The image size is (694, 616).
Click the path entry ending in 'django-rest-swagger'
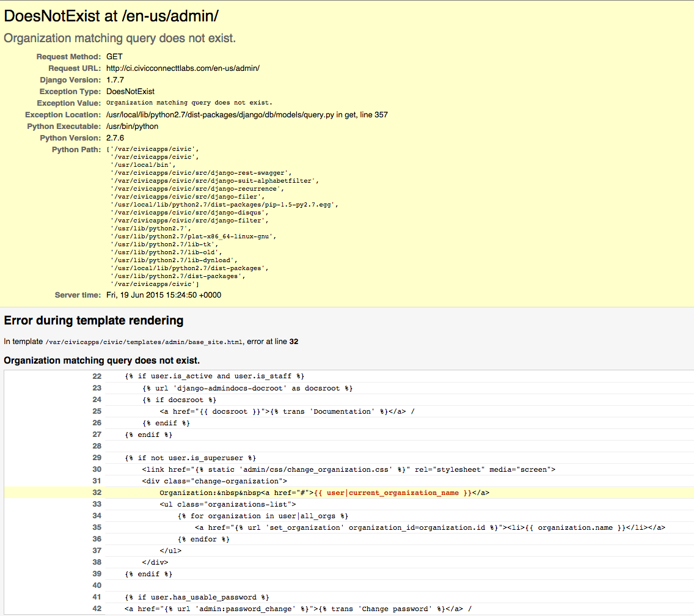(x=201, y=173)
